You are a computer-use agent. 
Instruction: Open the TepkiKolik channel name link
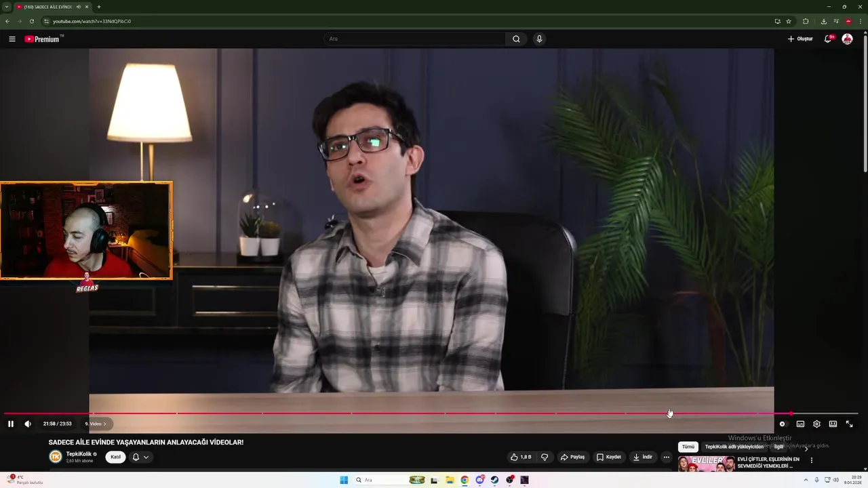pos(79,454)
